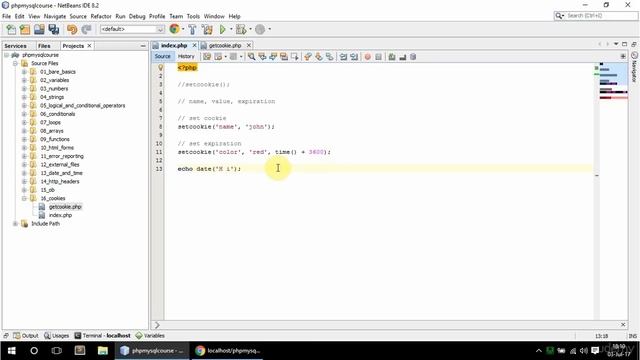This screenshot has width=640, height=360.
Task: Click the red Start Macro Recording icon
Action: [367, 57]
